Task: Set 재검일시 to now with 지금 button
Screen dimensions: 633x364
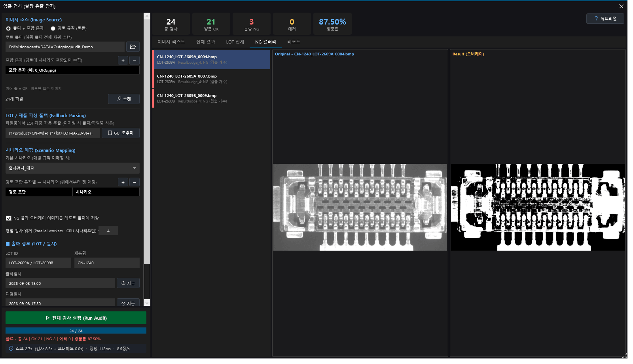Action: [128, 303]
